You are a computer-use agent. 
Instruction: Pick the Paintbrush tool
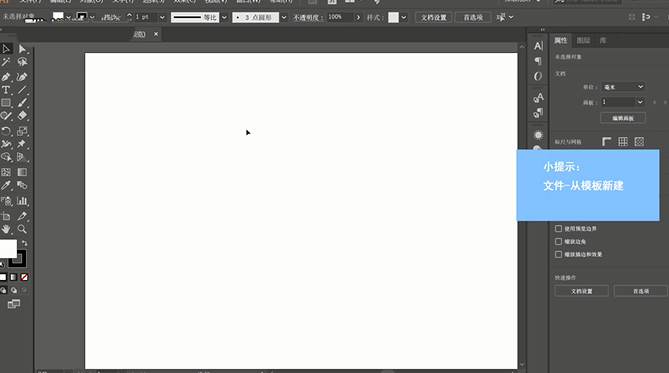pyautogui.click(x=22, y=103)
